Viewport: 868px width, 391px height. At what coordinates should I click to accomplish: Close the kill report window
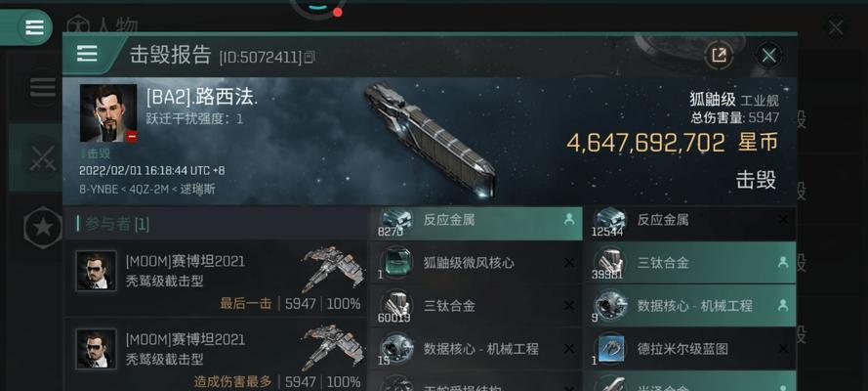(768, 55)
